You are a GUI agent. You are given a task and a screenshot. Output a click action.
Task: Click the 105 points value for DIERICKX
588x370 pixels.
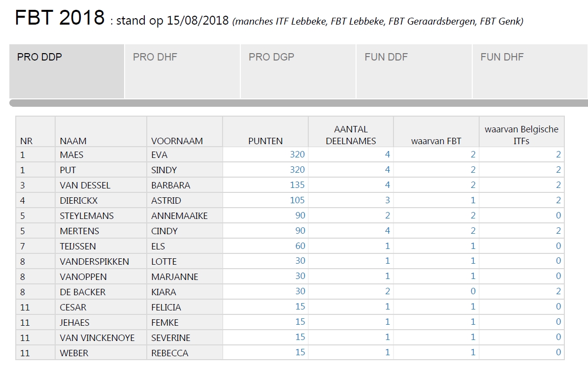297,200
